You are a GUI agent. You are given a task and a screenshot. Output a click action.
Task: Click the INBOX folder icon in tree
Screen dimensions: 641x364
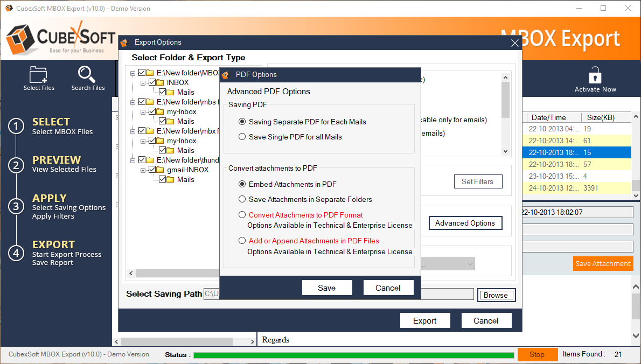coord(161,82)
